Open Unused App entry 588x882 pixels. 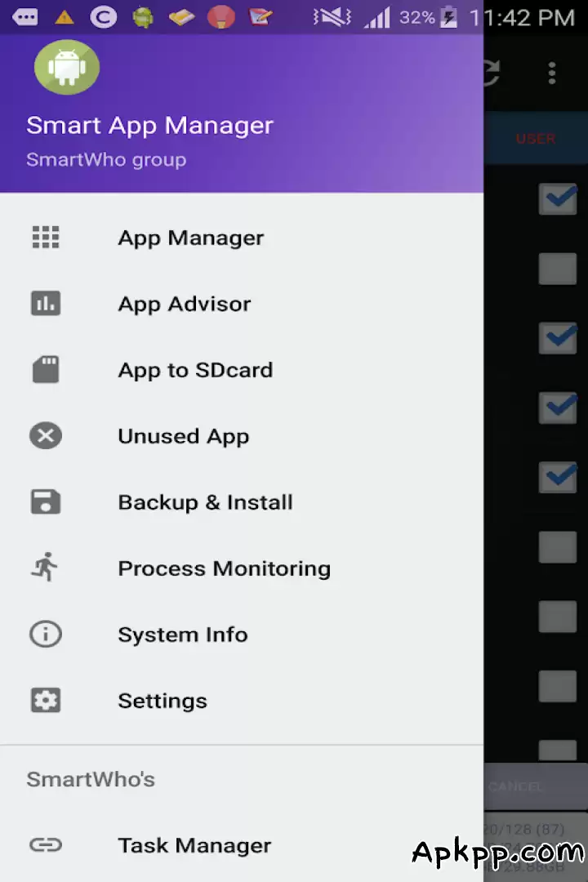click(242, 436)
